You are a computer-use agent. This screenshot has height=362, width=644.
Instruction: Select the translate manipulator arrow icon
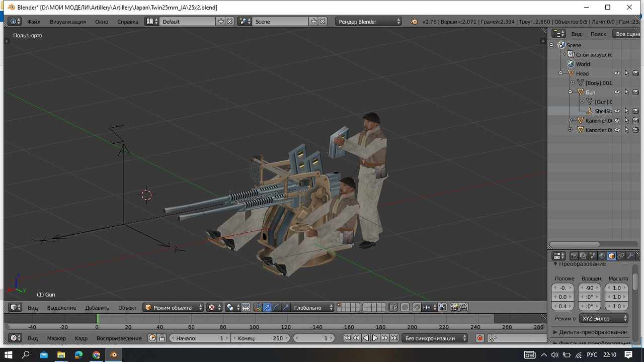pyautogui.click(x=267, y=307)
